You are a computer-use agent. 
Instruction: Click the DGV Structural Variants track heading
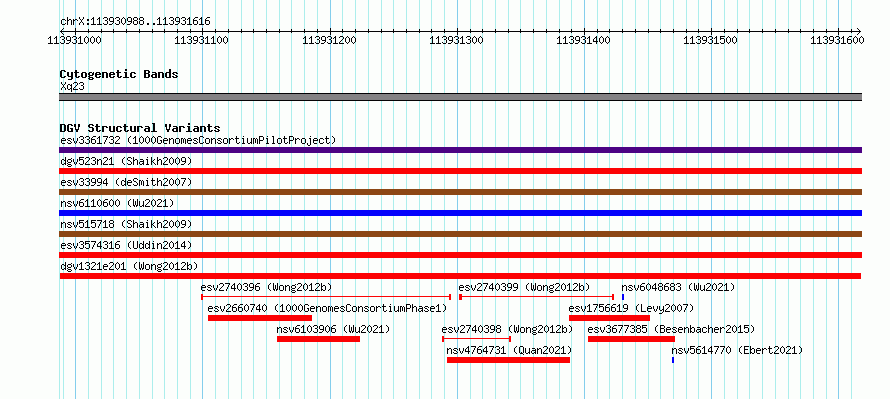click(140, 128)
